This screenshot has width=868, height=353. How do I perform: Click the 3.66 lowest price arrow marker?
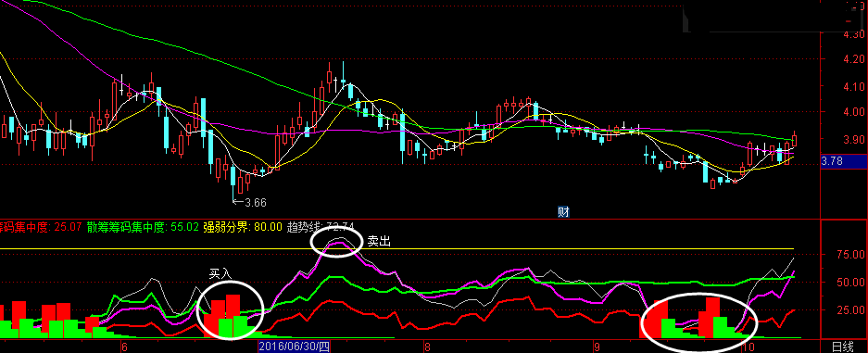(x=250, y=203)
